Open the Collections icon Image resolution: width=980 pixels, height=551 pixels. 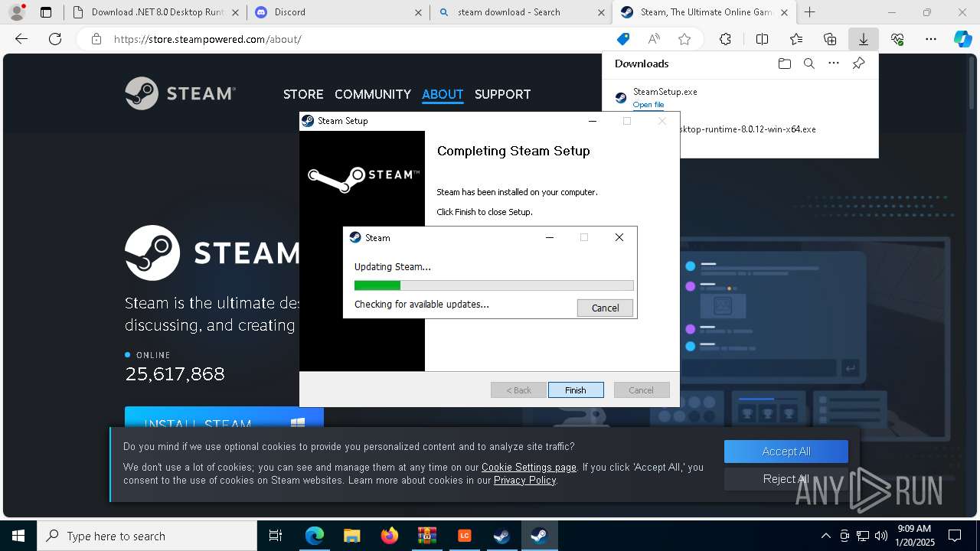[x=830, y=39]
